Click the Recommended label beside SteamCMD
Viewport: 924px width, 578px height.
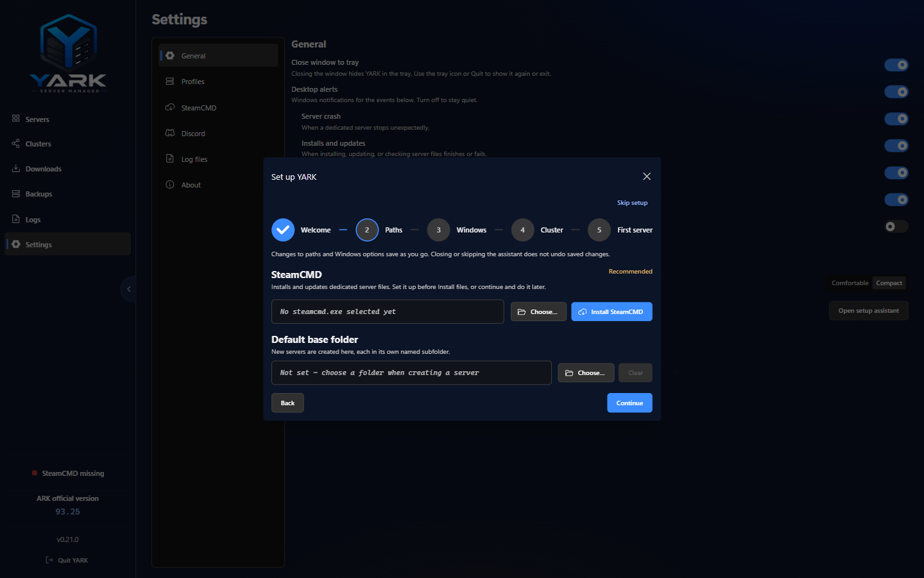[x=630, y=271]
